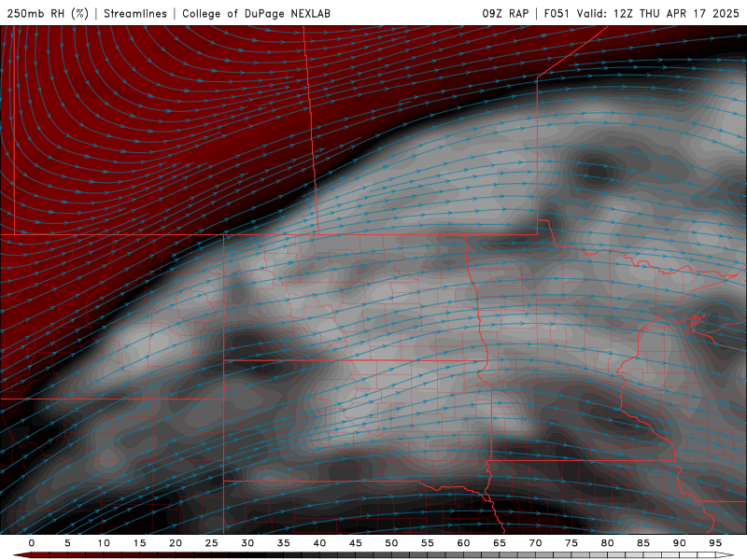Select the "80" colorbar label
The width and height of the screenshot is (747, 560).
607,543
